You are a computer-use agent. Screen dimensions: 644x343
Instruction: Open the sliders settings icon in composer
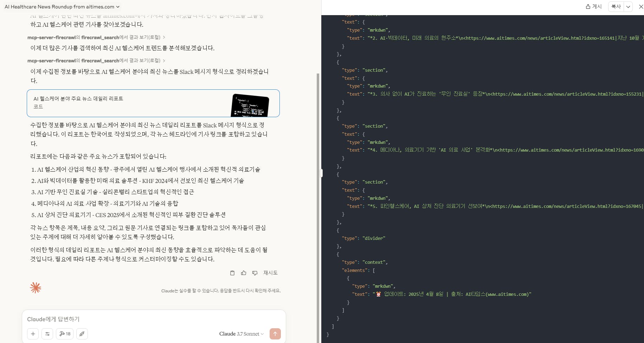[x=47, y=334]
